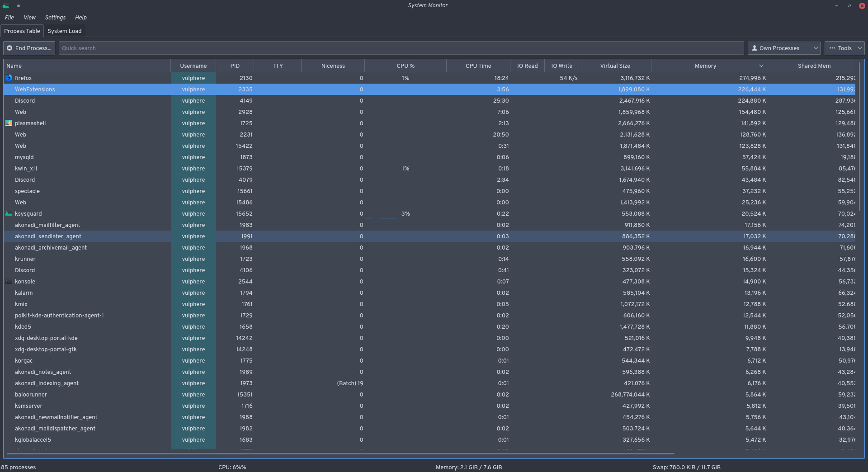Viewport: 868px width, 472px height.
Task: Sort by the IO Write column header
Action: coord(561,66)
